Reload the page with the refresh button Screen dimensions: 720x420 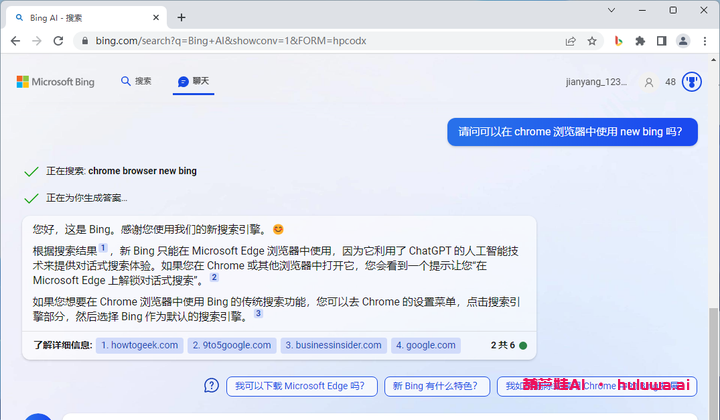point(59,41)
